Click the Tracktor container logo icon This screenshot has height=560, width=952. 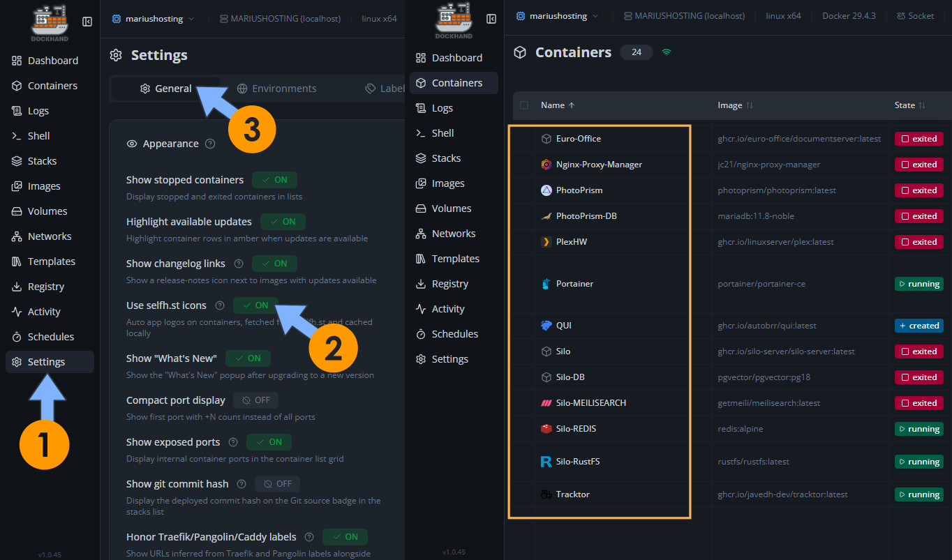546,494
